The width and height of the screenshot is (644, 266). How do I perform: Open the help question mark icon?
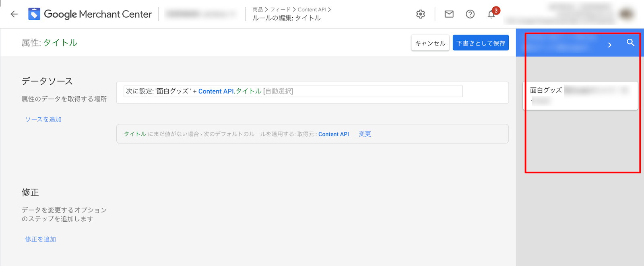pyautogui.click(x=470, y=14)
